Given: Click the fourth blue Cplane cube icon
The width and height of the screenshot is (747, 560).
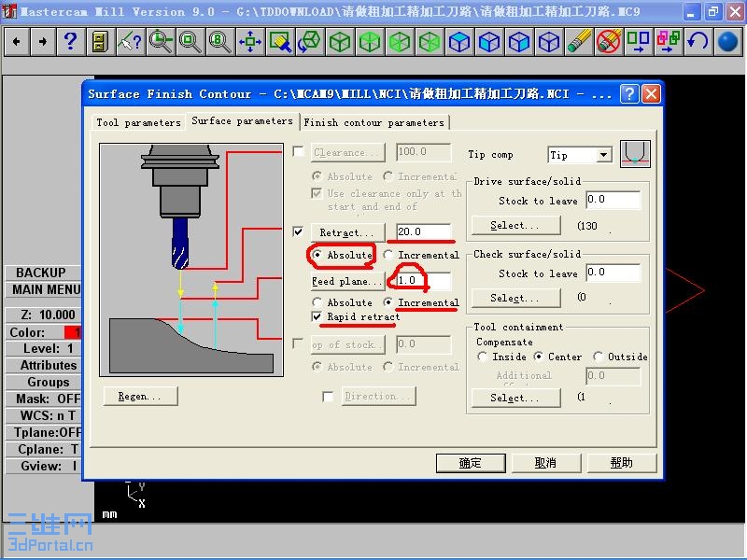Looking at the screenshot, I should 549,41.
